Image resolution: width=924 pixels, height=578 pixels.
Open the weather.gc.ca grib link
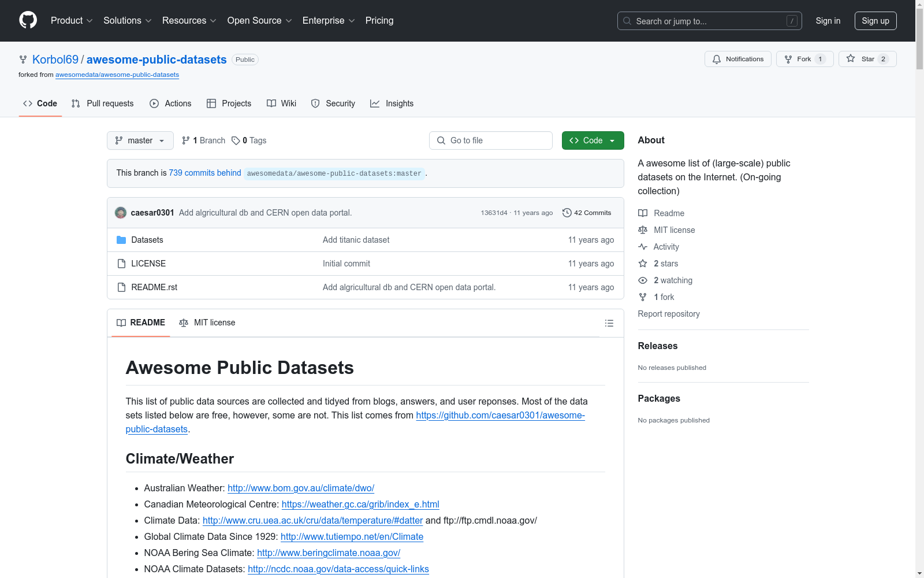[x=360, y=504]
